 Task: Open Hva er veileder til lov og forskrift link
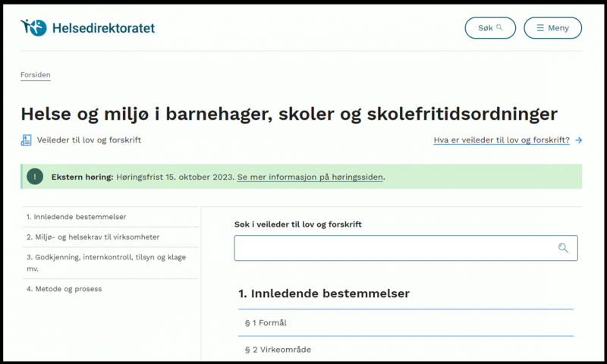click(x=501, y=140)
